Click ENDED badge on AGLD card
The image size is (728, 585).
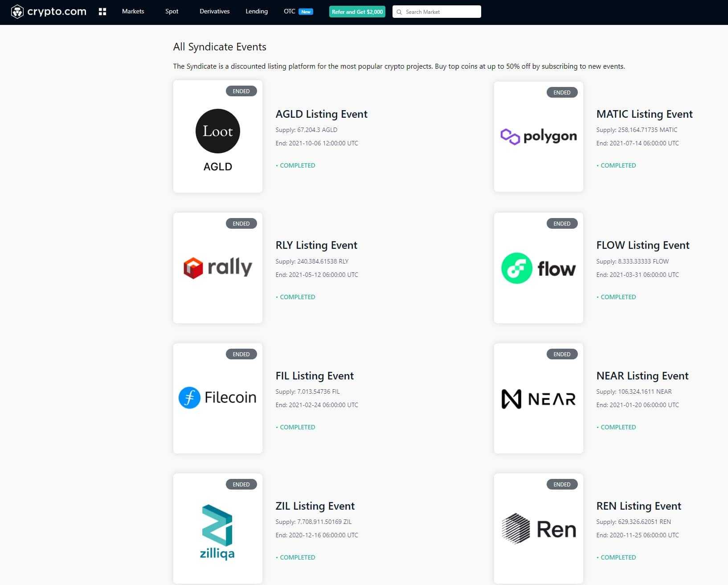coord(241,91)
